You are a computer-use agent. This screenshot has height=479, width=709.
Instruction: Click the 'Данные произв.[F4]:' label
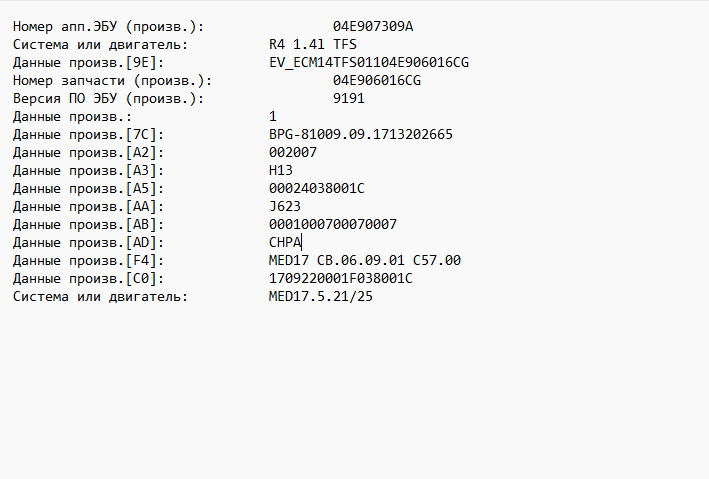click(88, 260)
